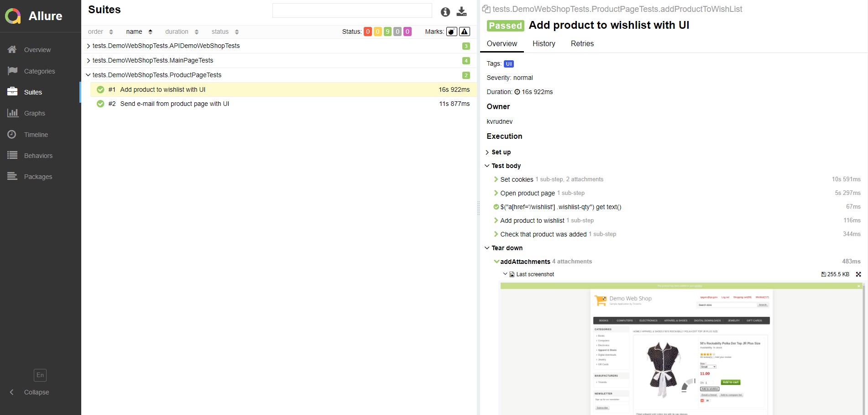Open the Retries tab

click(x=582, y=43)
